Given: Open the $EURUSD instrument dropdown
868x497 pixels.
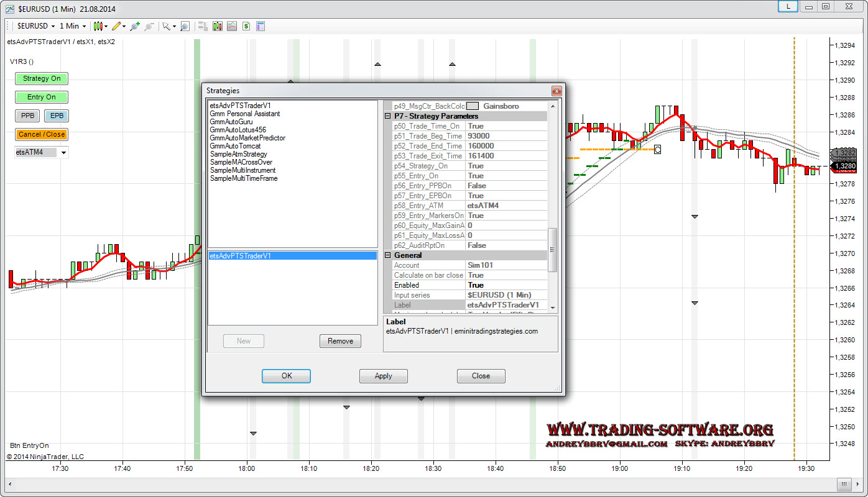Looking at the screenshot, I should 37,26.
